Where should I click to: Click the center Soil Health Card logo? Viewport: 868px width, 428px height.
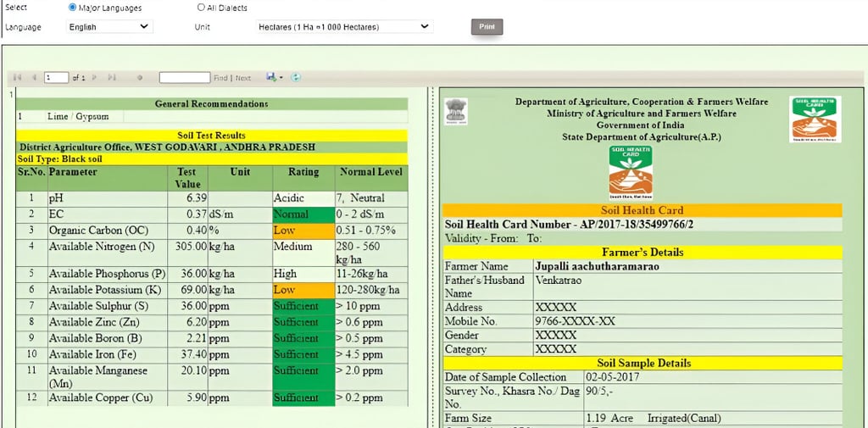coord(631,173)
